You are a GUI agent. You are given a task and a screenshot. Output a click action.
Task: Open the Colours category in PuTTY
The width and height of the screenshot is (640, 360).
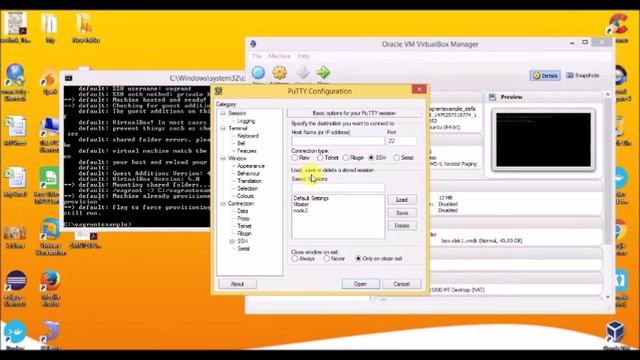(245, 196)
